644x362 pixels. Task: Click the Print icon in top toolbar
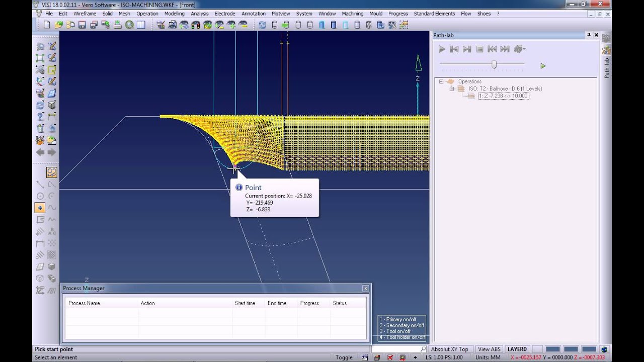point(117,25)
